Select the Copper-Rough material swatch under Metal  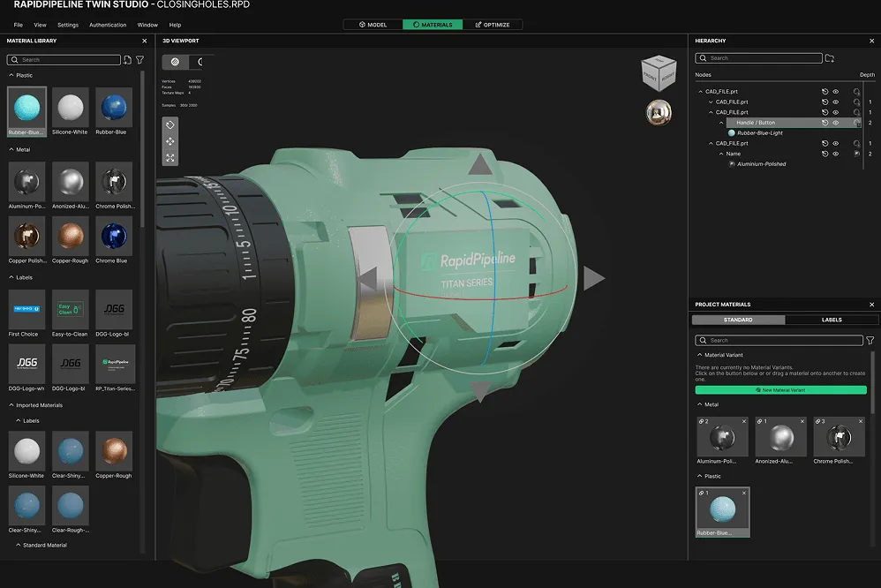[70, 237]
